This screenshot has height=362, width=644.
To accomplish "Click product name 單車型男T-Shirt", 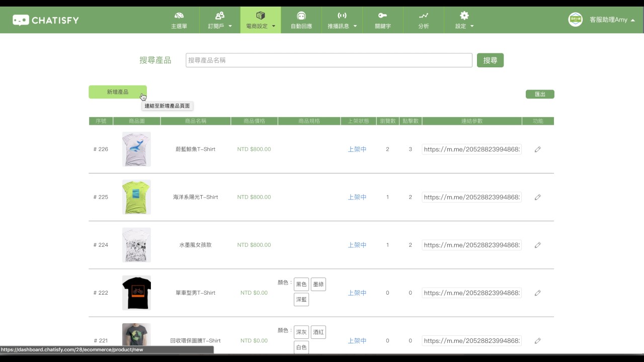I will click(196, 293).
